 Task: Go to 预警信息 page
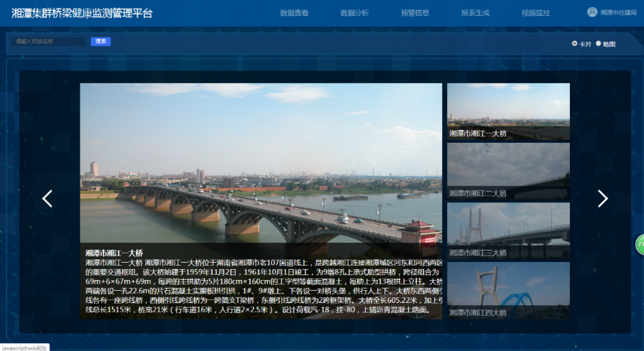[x=415, y=13]
